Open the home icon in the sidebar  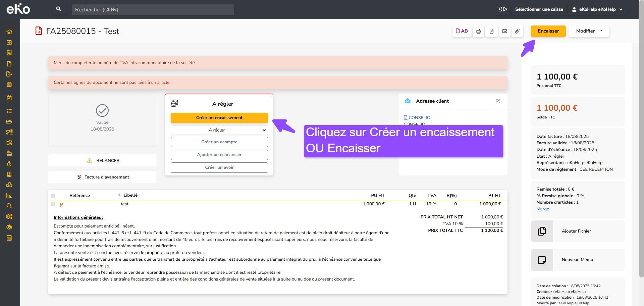click(x=9, y=32)
